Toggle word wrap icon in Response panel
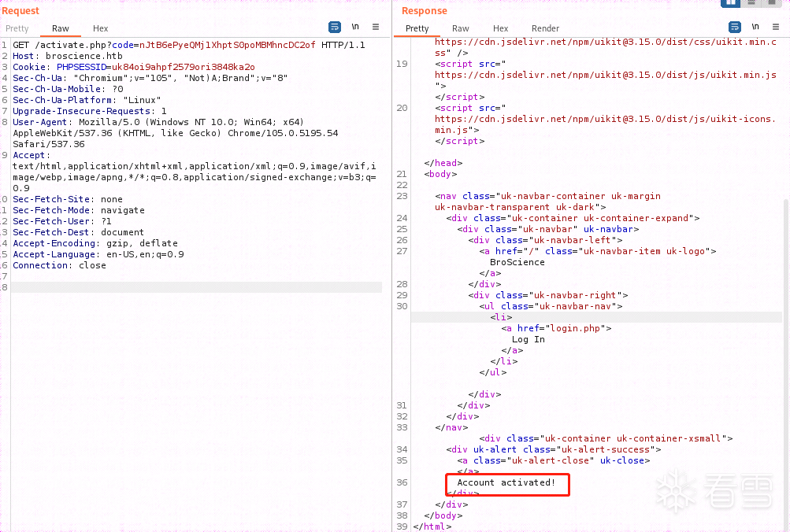Viewport: 790px width, 532px height. (x=735, y=28)
